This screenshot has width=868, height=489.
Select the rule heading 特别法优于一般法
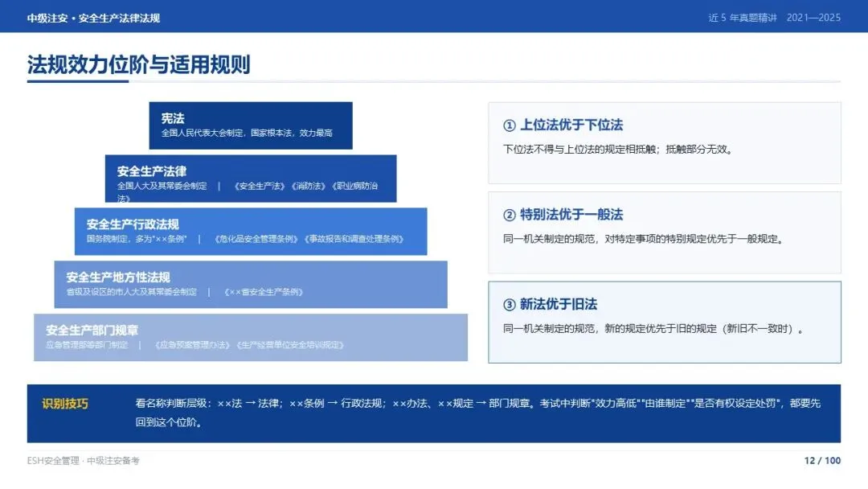571,215
